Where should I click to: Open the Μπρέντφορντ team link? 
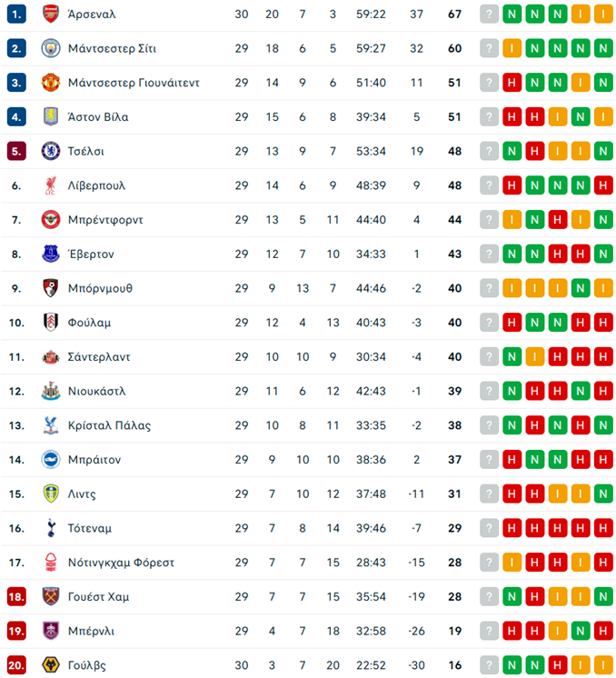[x=105, y=220]
